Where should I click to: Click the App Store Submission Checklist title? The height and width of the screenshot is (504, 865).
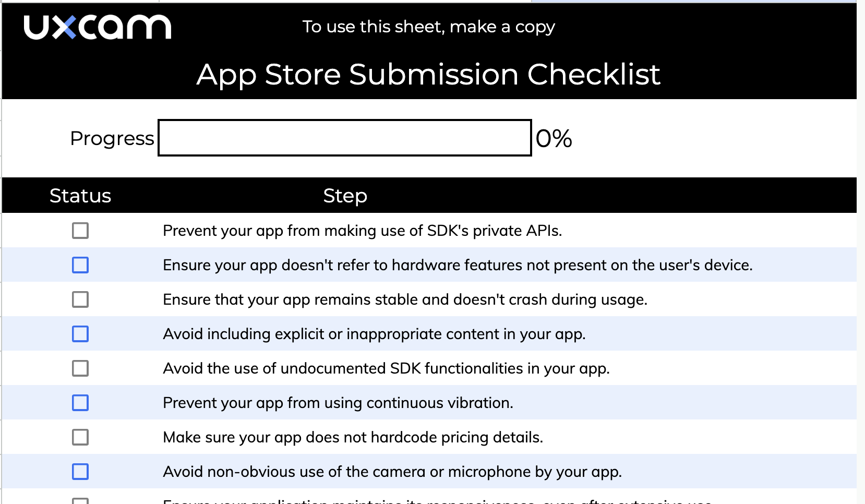coord(428,75)
